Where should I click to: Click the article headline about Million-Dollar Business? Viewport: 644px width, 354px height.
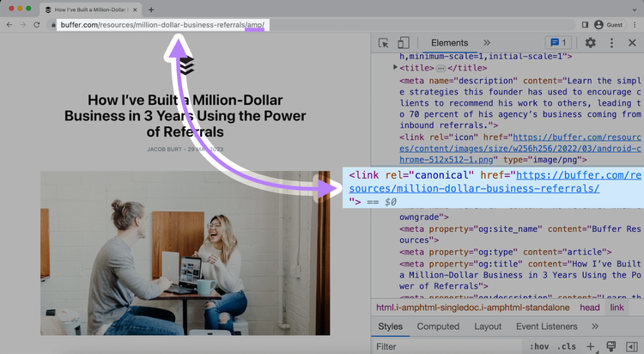point(185,116)
